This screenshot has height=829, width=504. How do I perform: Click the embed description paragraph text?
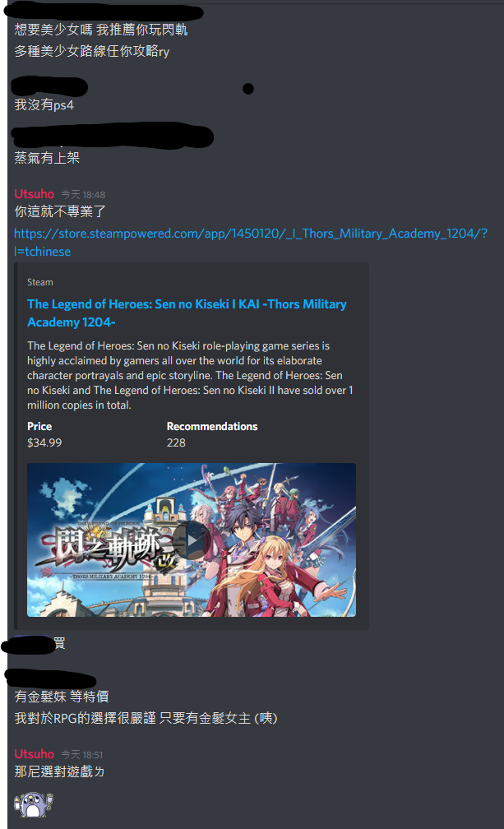pyautogui.click(x=190, y=375)
